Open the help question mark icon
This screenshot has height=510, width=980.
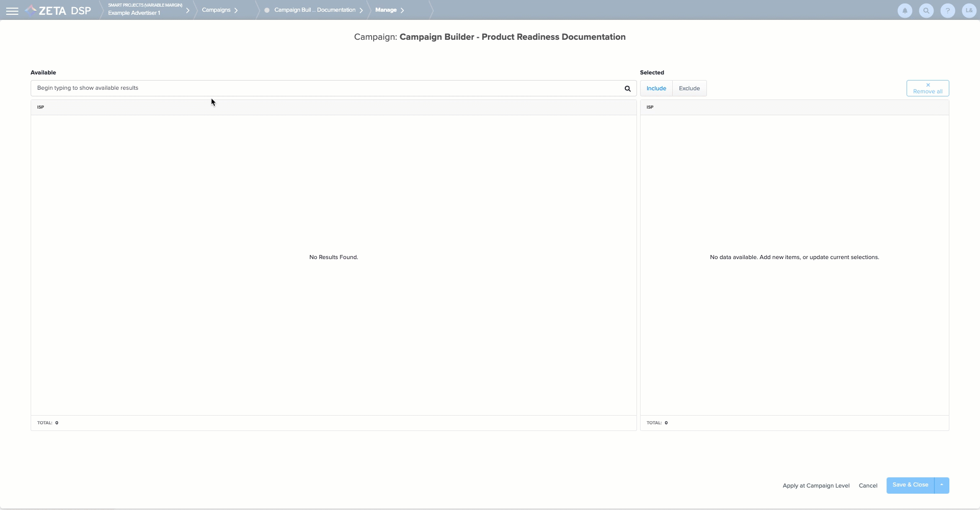(947, 11)
